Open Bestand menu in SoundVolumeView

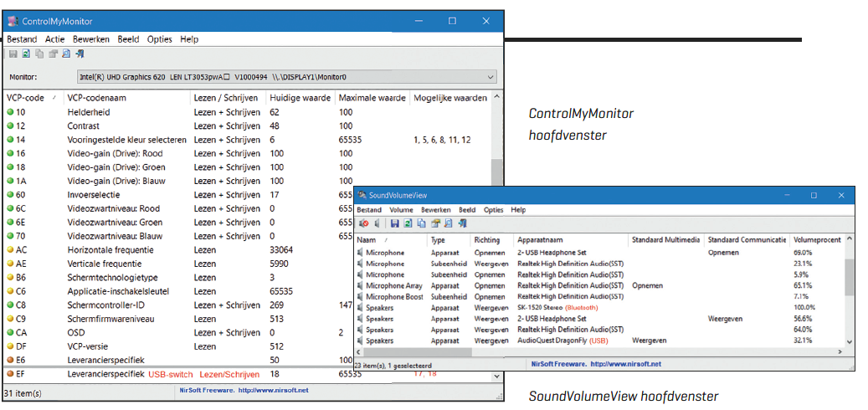point(369,210)
